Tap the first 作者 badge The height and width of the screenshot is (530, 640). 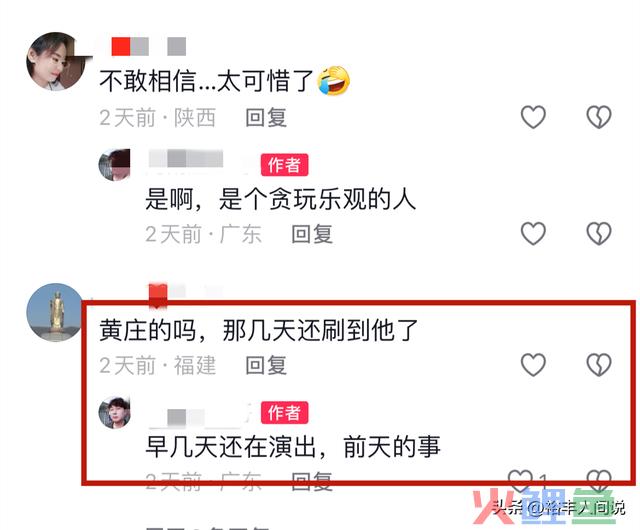point(284,165)
